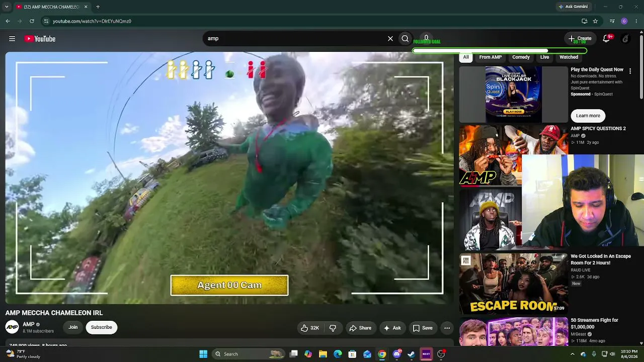Open the SpinQuest ad options menu
This screenshot has width=644, height=362.
(630, 71)
